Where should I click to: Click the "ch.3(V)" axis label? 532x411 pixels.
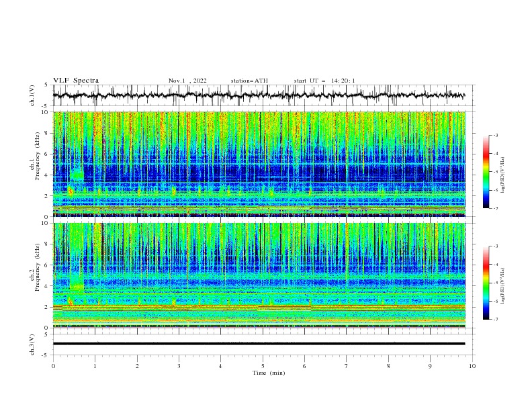click(32, 345)
